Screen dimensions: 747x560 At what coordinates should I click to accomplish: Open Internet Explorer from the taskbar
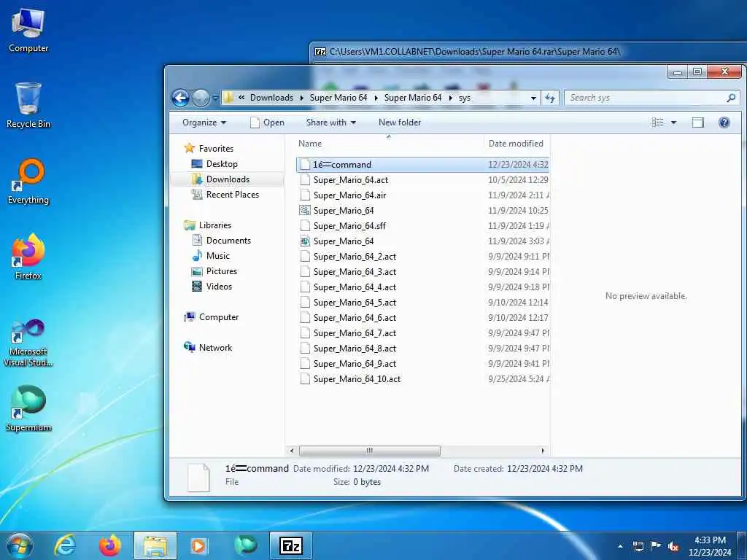coord(64,545)
